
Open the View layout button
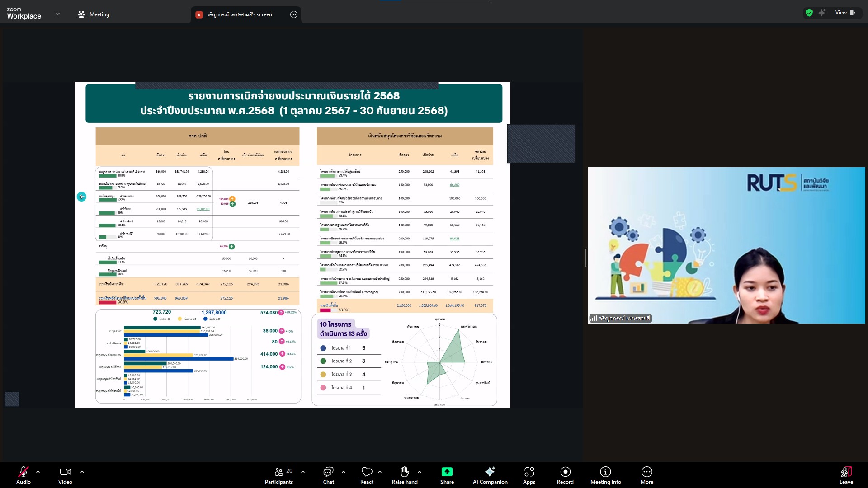pyautogui.click(x=844, y=13)
